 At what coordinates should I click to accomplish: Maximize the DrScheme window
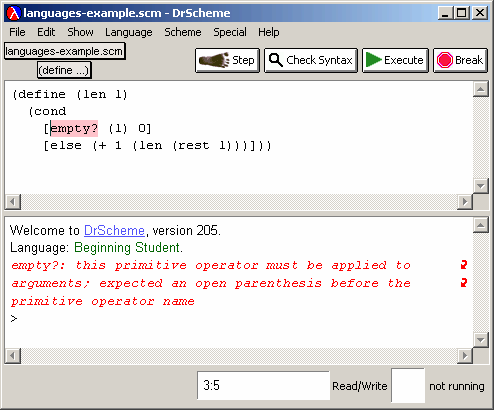(462, 13)
